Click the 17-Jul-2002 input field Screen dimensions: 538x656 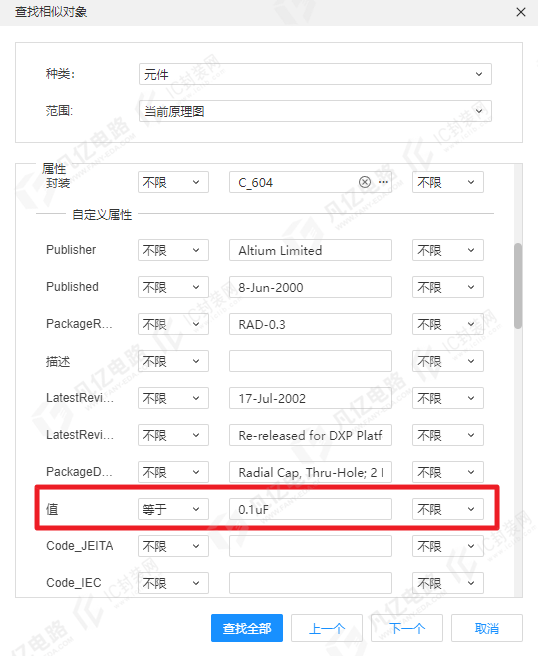coord(310,398)
